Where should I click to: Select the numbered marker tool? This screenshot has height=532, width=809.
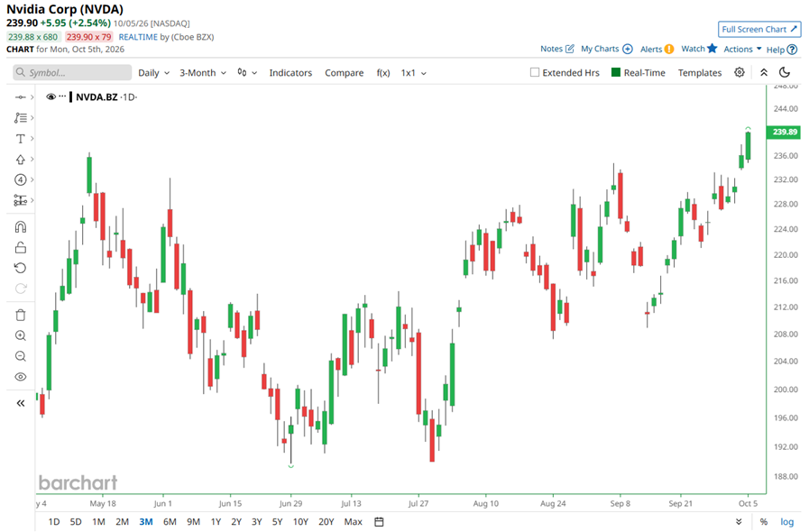(x=20, y=179)
